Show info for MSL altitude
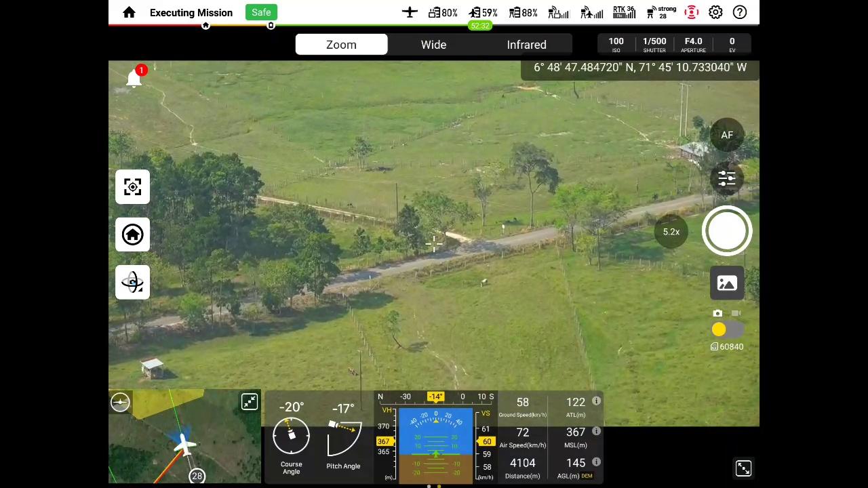 tap(596, 431)
